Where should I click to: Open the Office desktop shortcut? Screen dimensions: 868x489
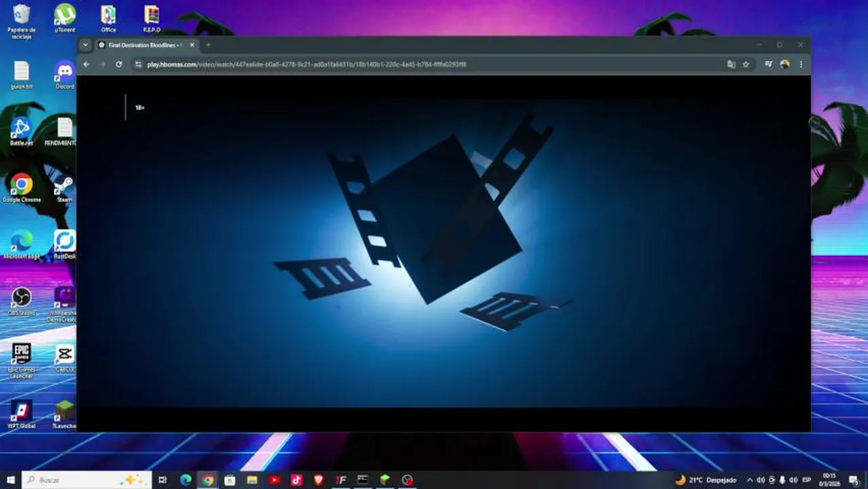[108, 18]
